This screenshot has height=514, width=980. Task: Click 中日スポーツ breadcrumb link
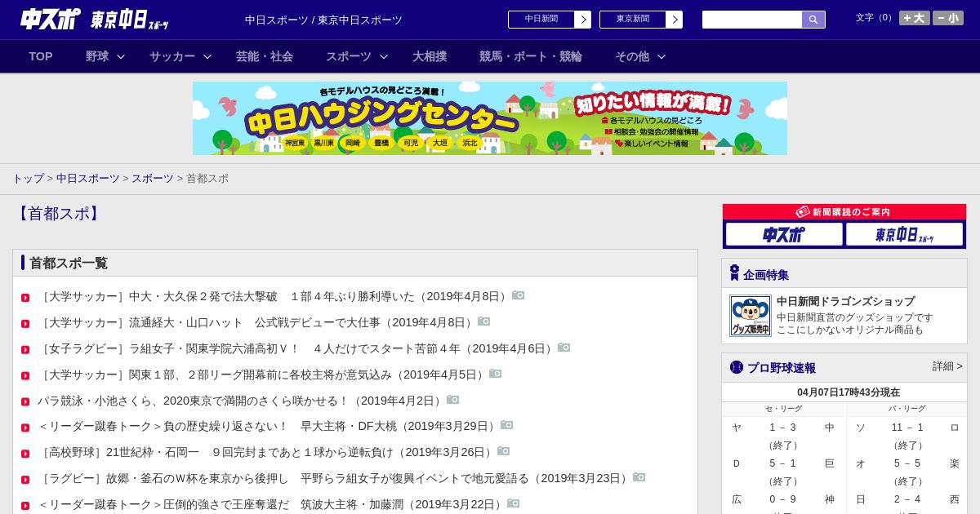[x=88, y=178]
